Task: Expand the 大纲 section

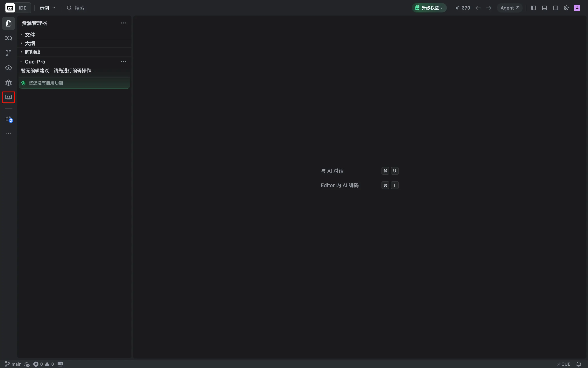Action: [x=74, y=43]
